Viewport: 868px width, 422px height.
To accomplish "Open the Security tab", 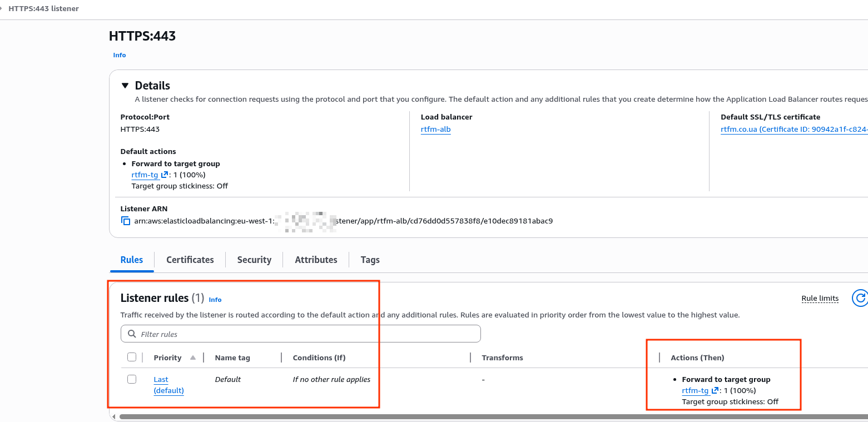I will point(254,260).
